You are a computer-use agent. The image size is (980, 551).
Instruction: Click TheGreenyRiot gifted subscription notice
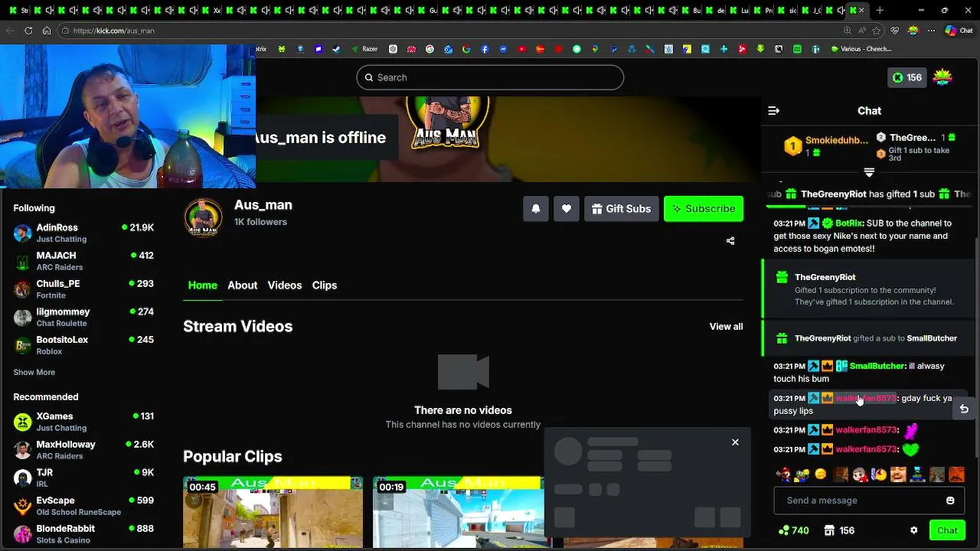click(x=870, y=289)
